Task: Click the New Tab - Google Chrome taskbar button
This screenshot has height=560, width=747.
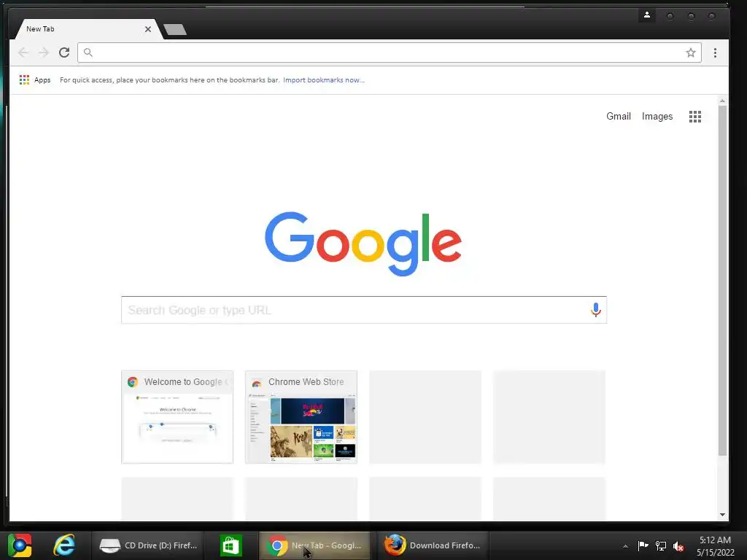Action: 314,545
